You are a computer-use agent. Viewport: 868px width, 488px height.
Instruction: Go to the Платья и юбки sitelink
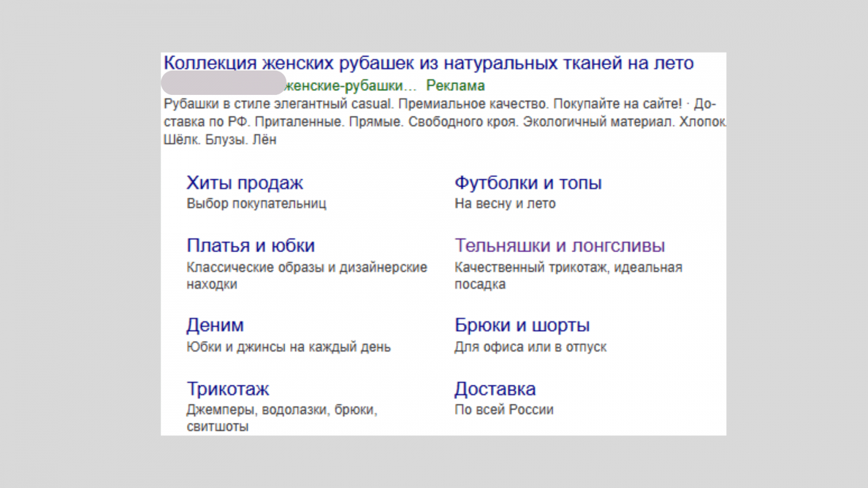(251, 246)
